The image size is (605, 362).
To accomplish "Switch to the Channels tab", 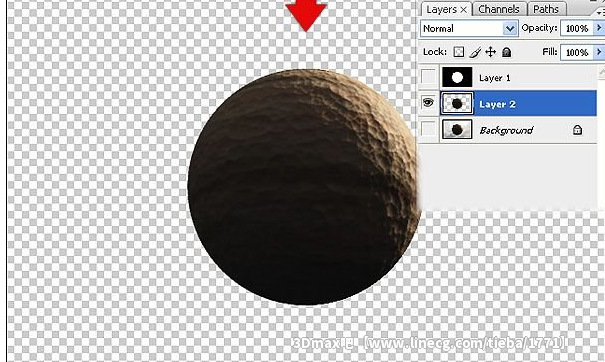I will click(499, 9).
